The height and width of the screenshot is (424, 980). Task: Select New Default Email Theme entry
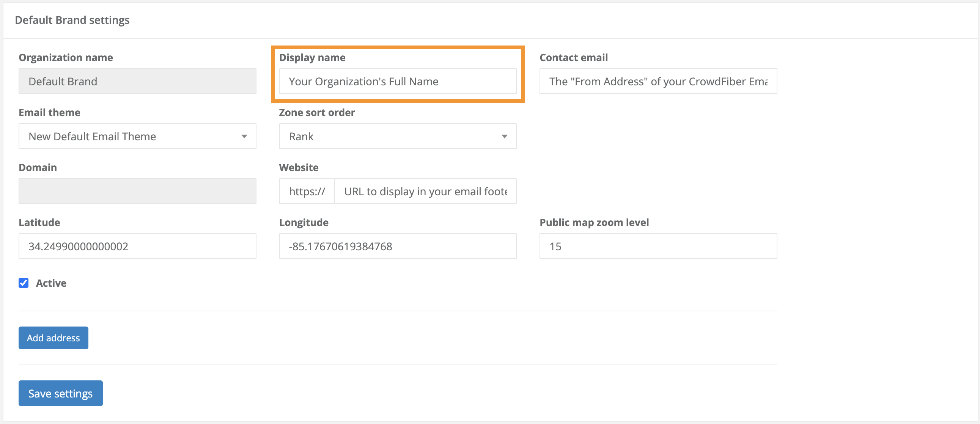[x=92, y=136]
